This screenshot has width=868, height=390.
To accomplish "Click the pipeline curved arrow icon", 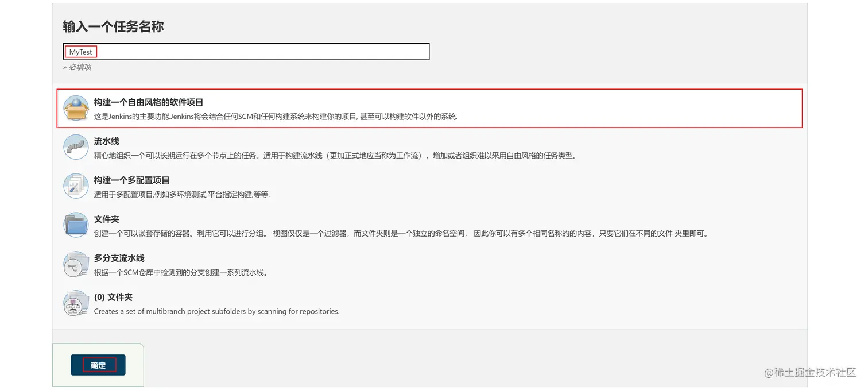I will [x=76, y=148].
